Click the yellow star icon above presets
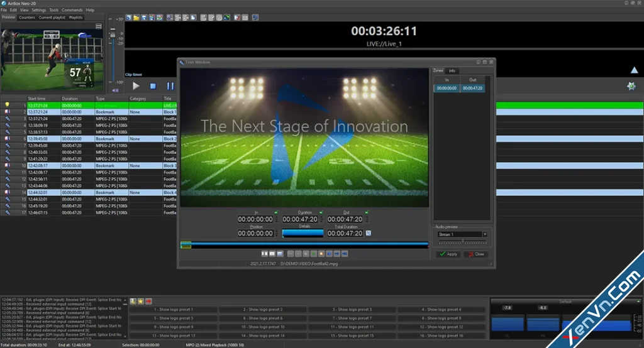 pos(140,302)
